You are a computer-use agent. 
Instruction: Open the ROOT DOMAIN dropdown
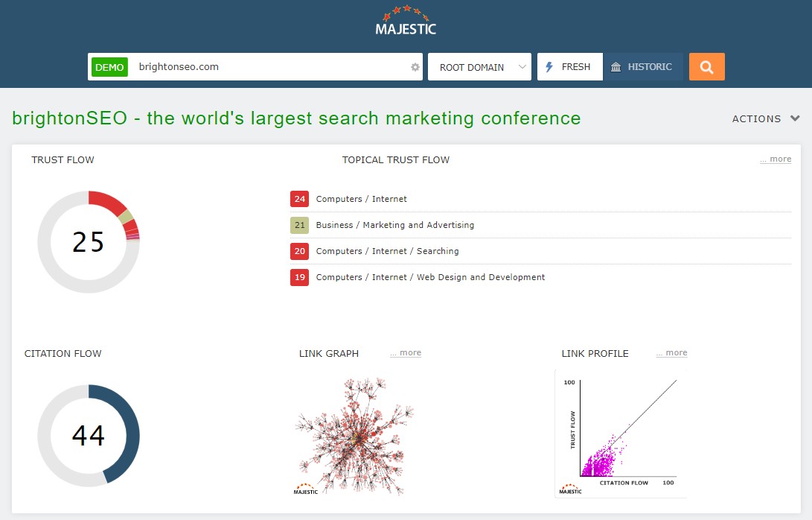479,67
